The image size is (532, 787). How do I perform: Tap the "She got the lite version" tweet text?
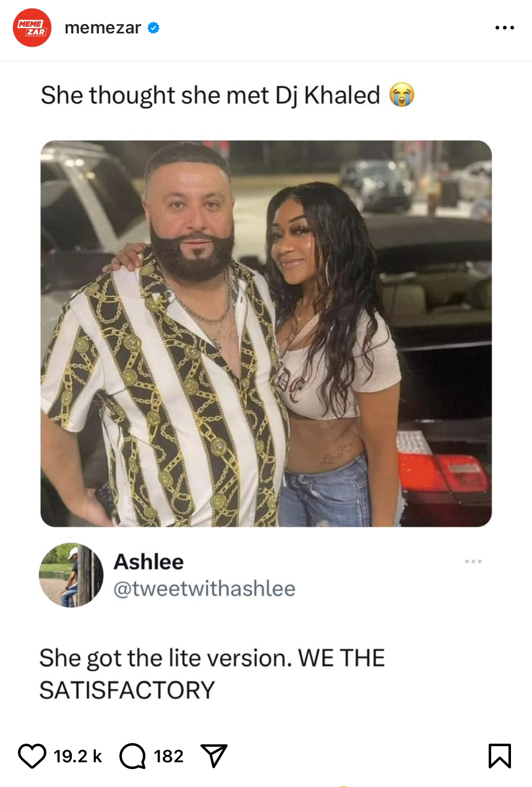click(x=212, y=674)
